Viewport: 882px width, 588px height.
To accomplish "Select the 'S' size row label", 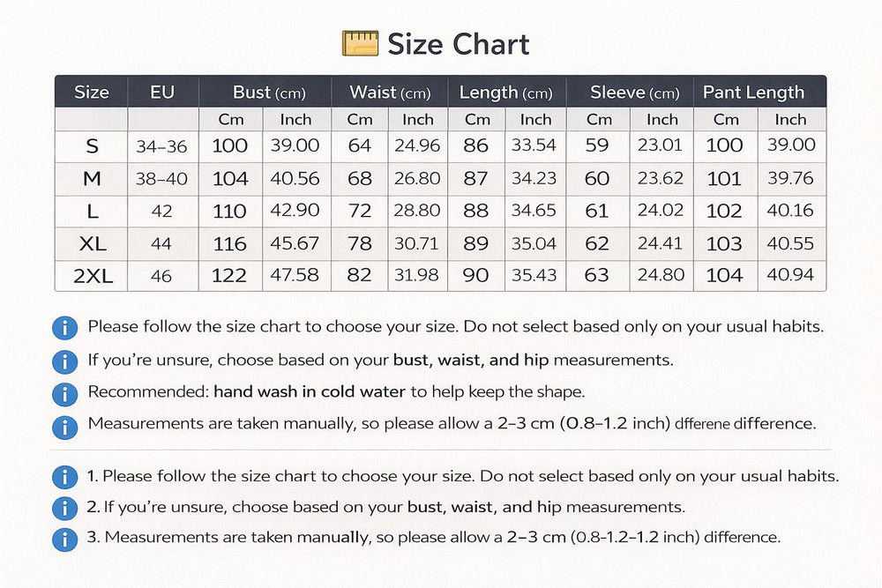I will pyautogui.click(x=92, y=146).
